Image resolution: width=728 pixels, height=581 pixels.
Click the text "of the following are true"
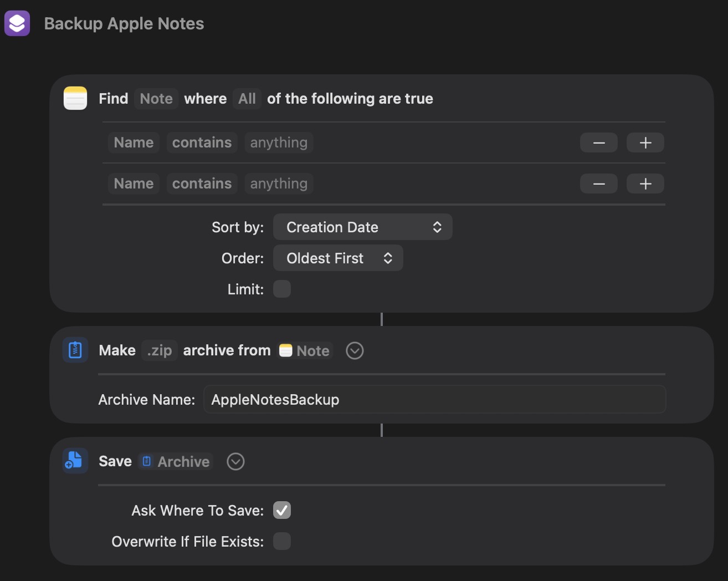[350, 99]
